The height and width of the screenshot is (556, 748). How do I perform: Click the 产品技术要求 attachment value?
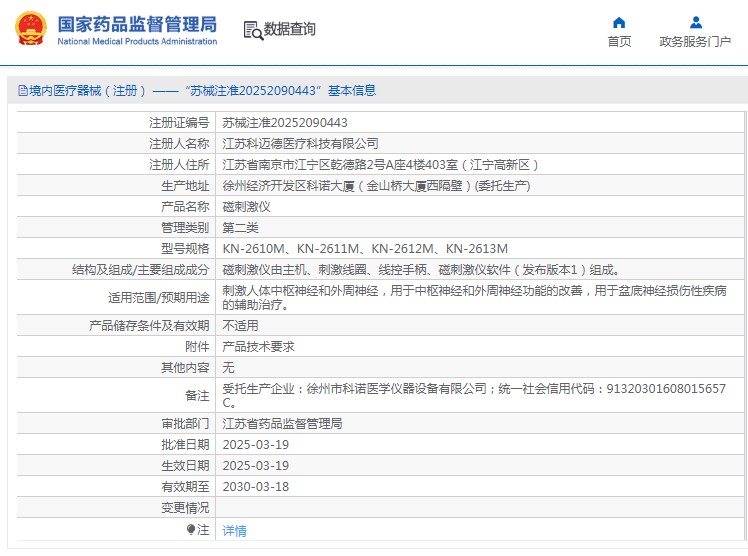(258, 346)
